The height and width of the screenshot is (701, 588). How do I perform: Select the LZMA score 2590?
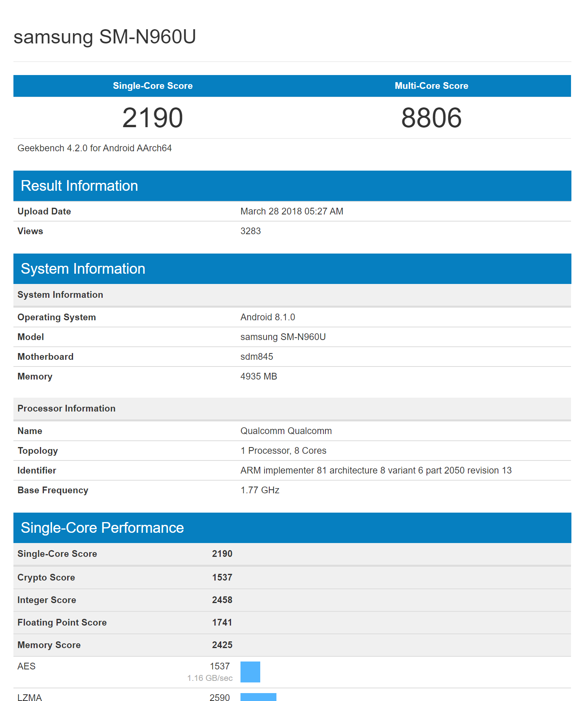click(x=220, y=697)
